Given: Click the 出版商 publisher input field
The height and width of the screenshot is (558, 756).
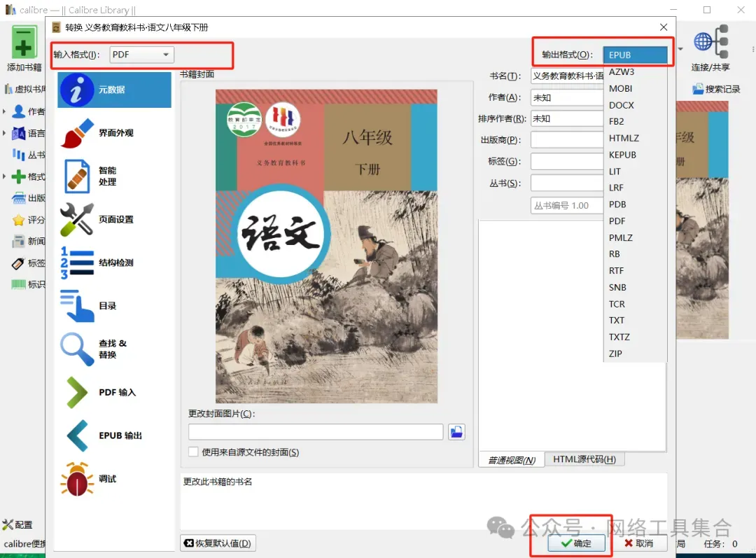Looking at the screenshot, I should pyautogui.click(x=567, y=140).
